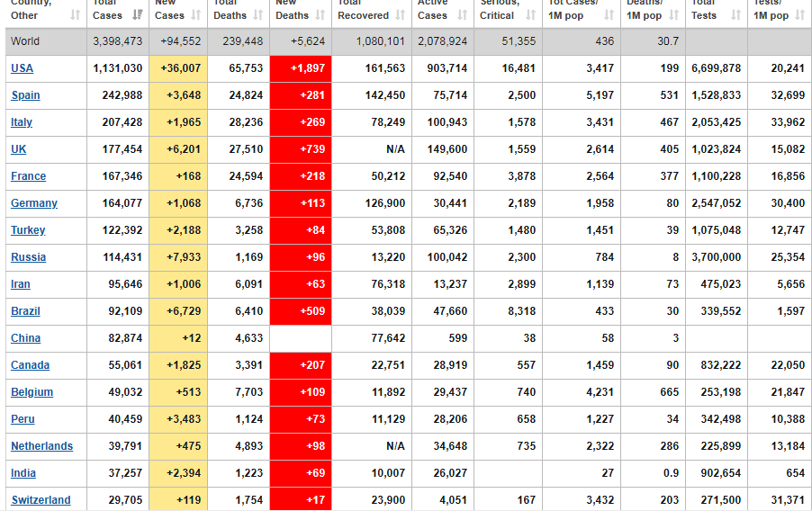Screen dimensions: 812x511
Task: Sort by Serious, Critical column arrows
Action: point(531,15)
